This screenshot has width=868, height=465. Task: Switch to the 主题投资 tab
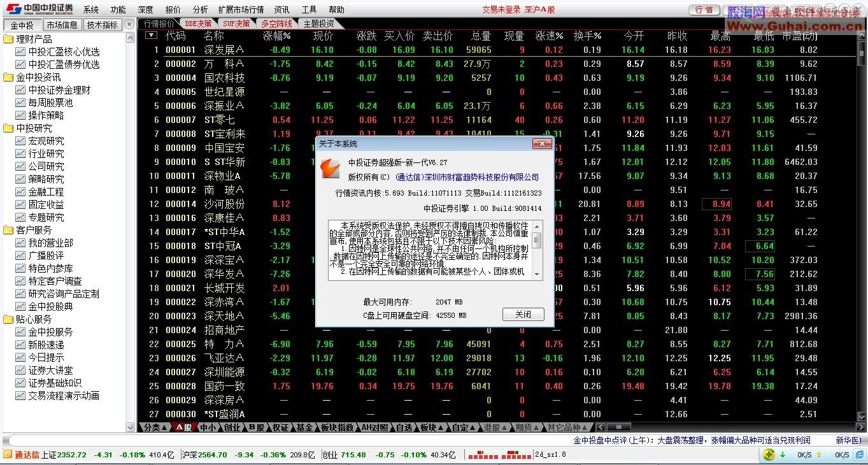click(x=318, y=24)
